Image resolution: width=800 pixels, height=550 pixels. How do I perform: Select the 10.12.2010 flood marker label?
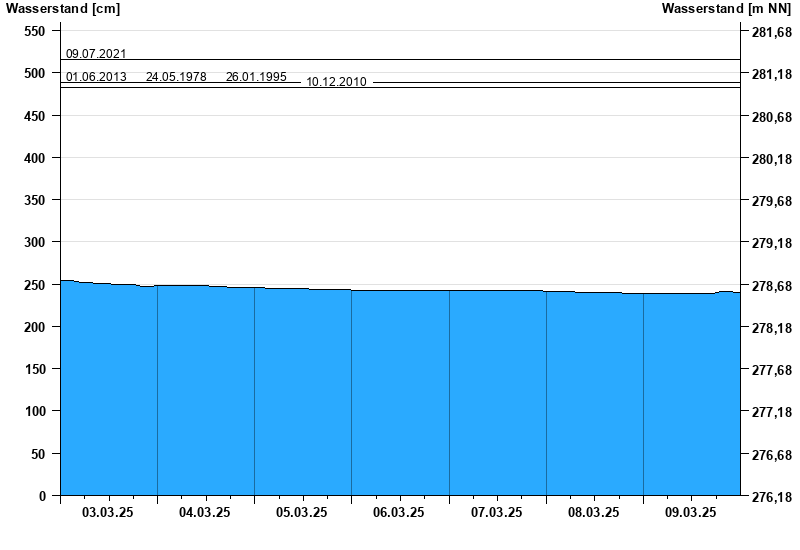pos(336,82)
